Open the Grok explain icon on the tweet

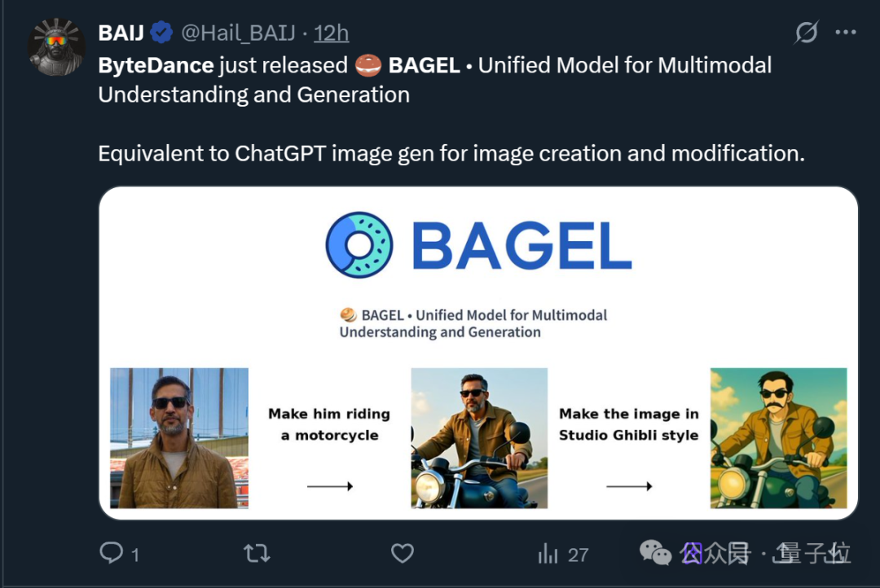(807, 32)
